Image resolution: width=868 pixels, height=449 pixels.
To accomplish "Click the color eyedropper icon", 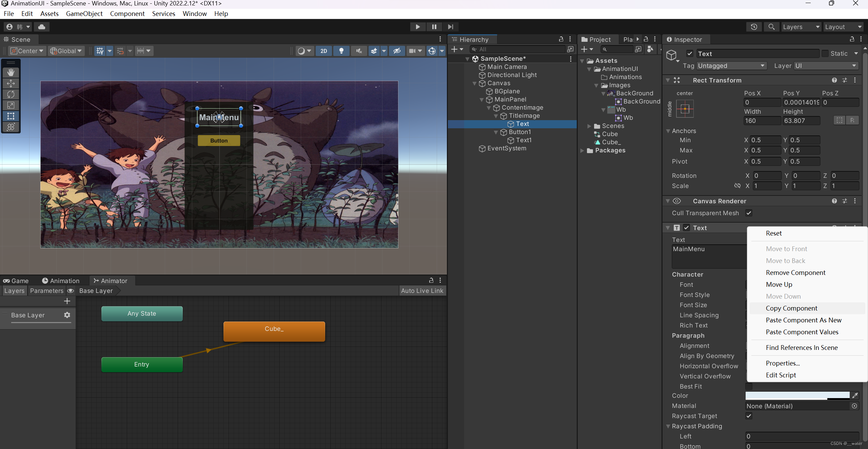I will pos(855,395).
